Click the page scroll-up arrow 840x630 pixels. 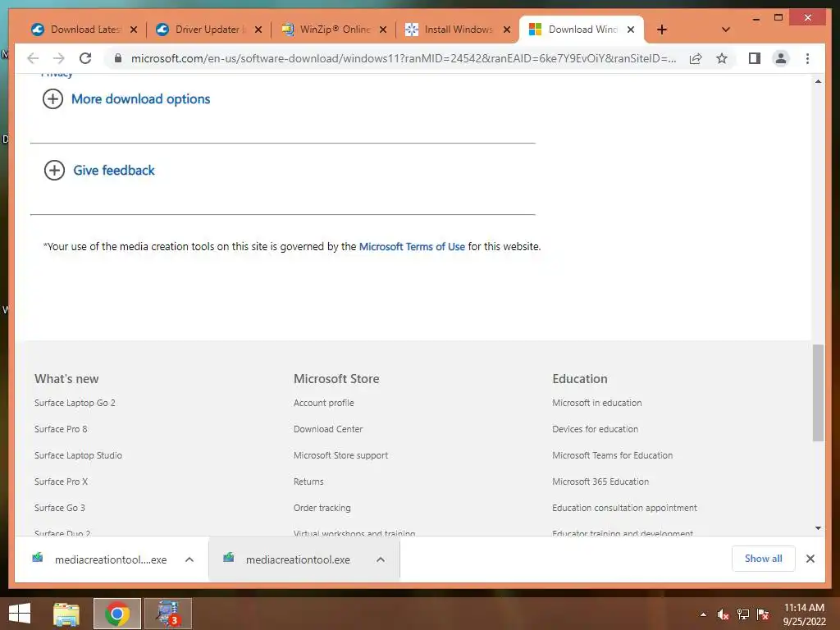point(818,81)
